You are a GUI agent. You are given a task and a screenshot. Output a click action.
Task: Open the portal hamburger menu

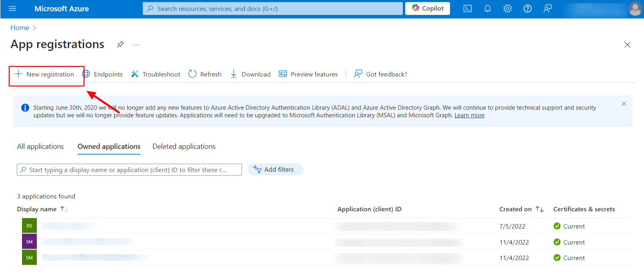[x=12, y=8]
